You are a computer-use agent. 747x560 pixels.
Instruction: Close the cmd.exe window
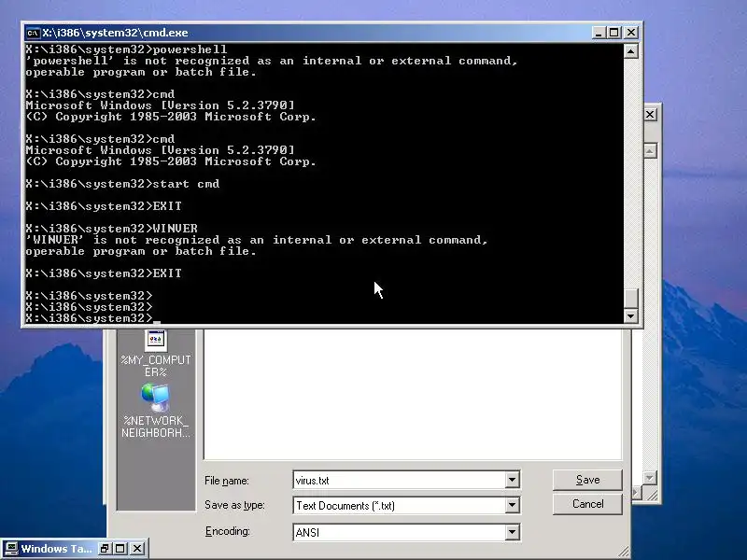[x=631, y=33]
